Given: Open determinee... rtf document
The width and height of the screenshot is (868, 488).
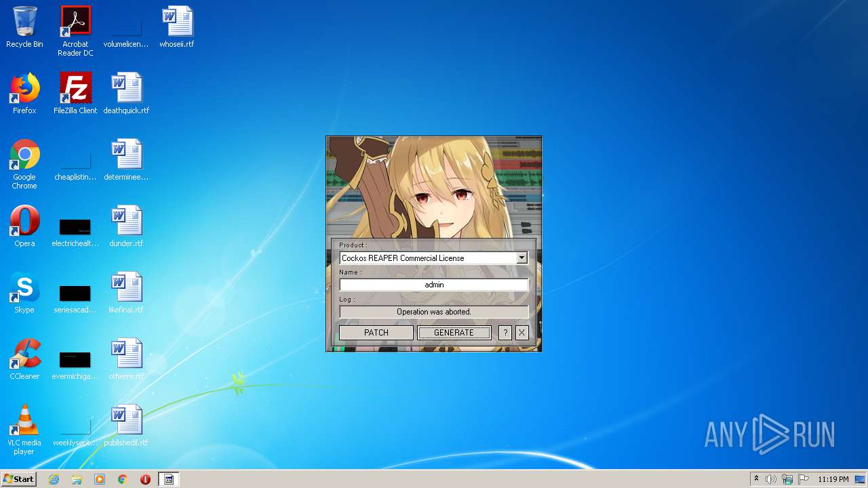Looking at the screenshot, I should point(126,160).
